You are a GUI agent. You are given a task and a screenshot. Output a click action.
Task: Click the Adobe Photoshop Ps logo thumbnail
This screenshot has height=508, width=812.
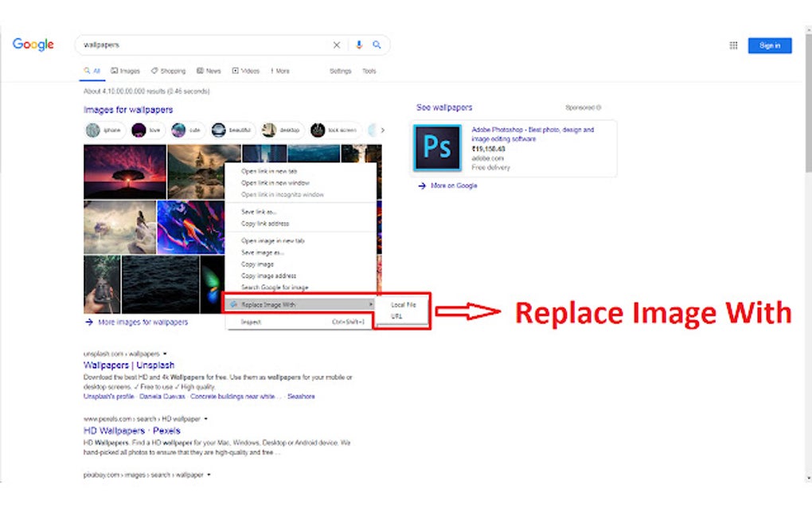pos(437,147)
